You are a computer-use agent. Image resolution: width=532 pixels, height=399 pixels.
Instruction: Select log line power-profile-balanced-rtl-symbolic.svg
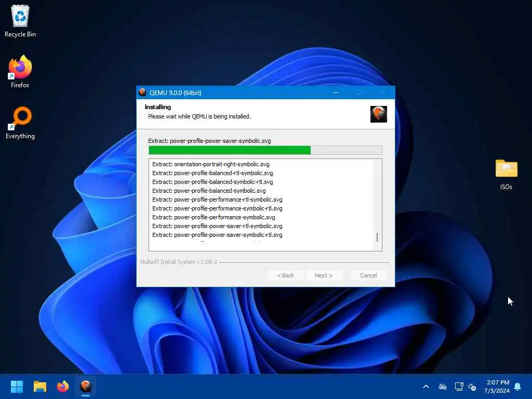click(212, 173)
